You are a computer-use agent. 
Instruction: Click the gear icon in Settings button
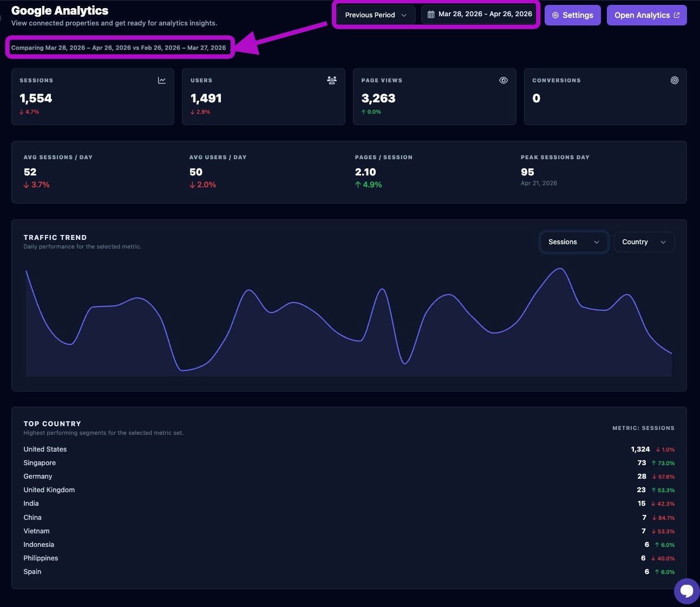pos(555,15)
